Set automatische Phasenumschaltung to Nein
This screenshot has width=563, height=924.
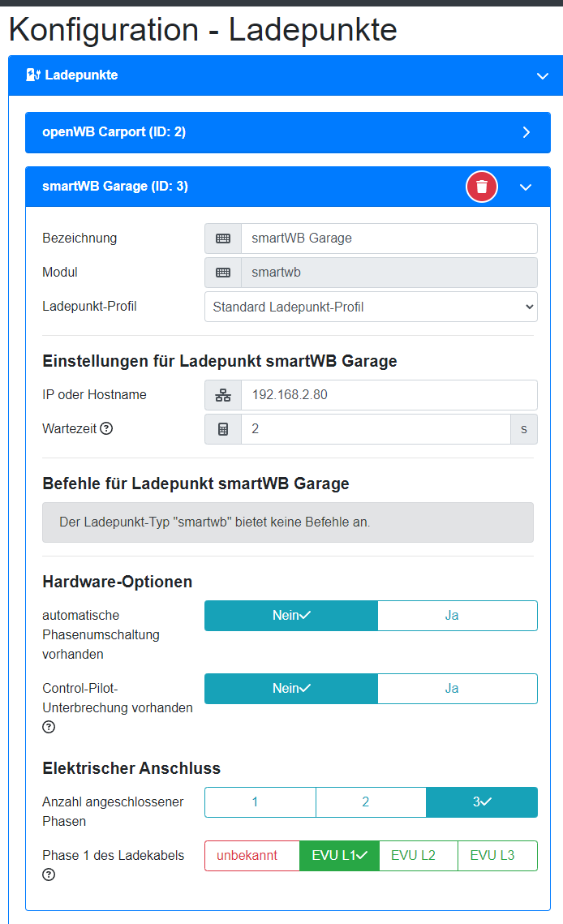tap(291, 615)
